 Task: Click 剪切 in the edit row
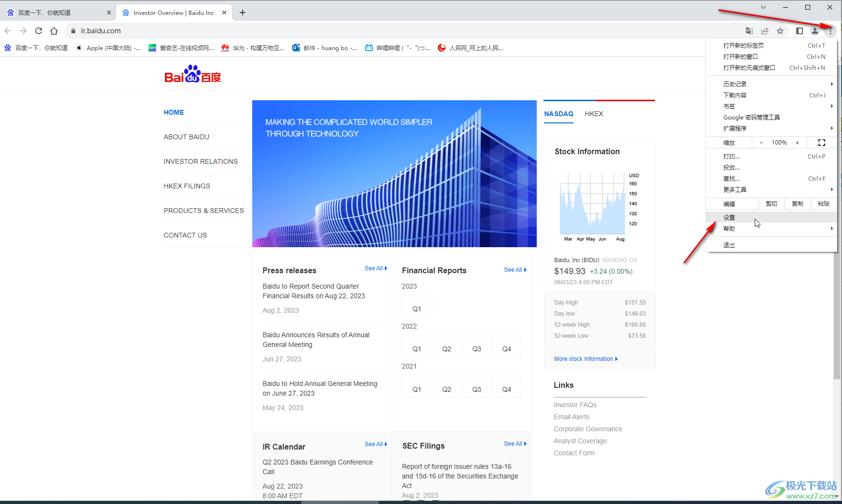tap(772, 204)
